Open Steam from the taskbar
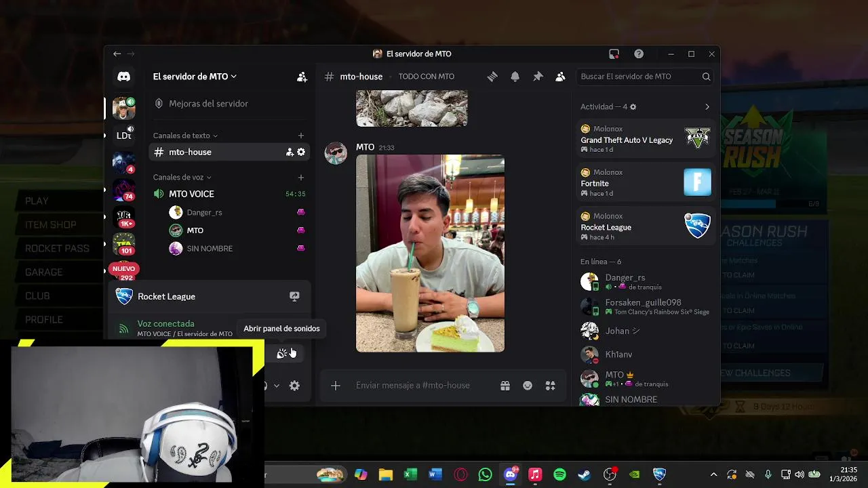868x488 pixels. tap(585, 474)
